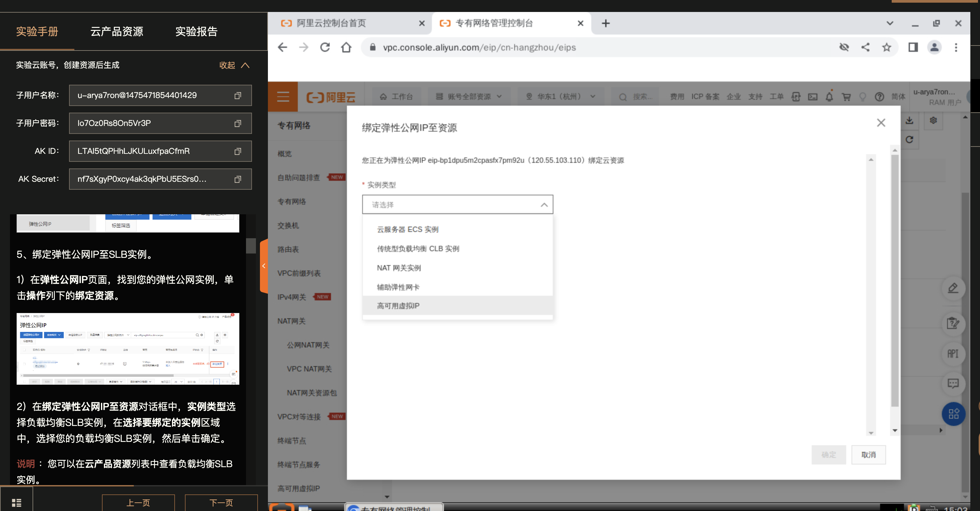Open 概览 in VPC sidebar
980x511 pixels.
click(285, 154)
